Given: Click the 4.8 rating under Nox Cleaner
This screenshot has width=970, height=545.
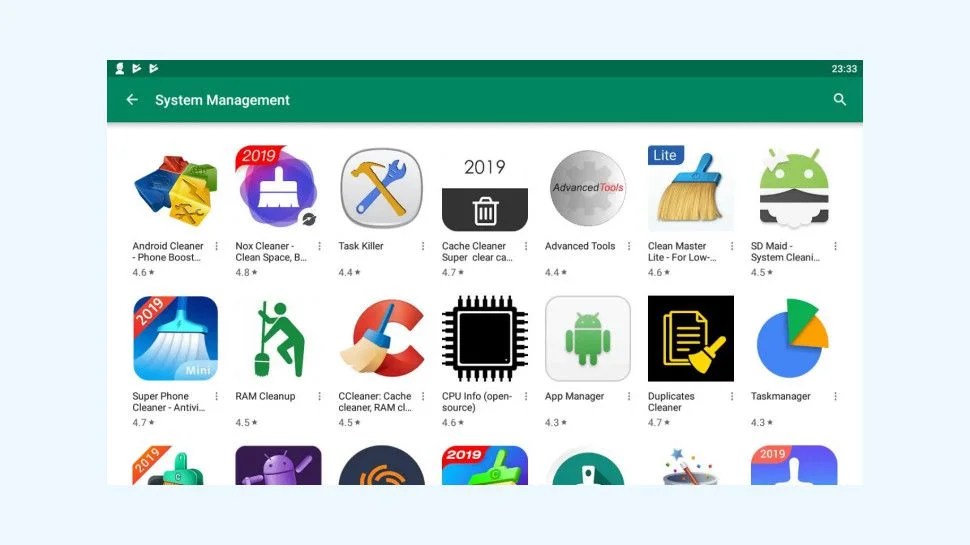Looking at the screenshot, I should 246,272.
